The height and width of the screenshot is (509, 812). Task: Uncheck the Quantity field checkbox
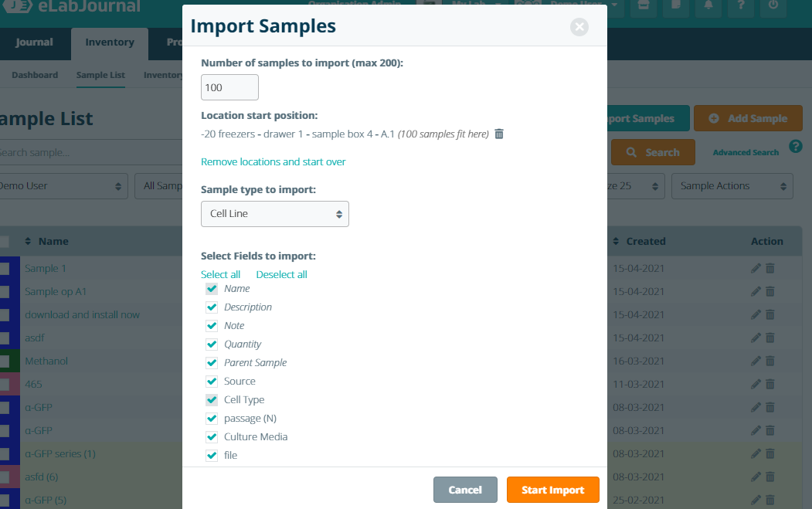[212, 344]
